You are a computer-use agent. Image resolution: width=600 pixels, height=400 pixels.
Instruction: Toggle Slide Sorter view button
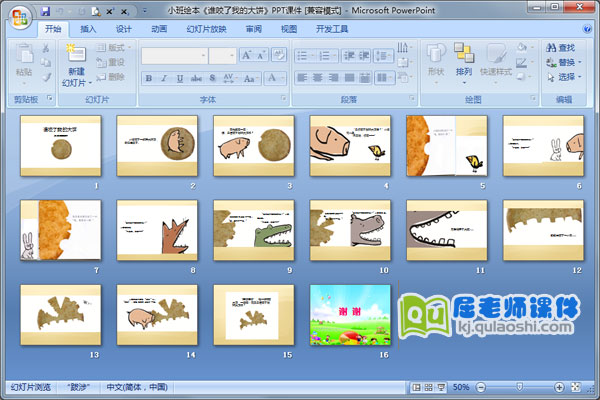(x=428, y=387)
